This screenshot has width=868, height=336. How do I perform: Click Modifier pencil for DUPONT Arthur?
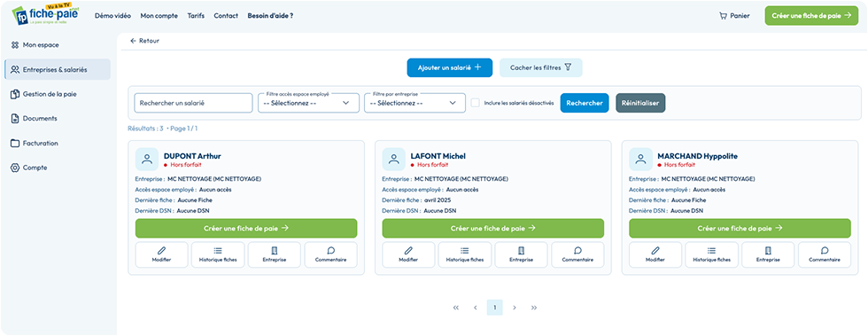161,254
